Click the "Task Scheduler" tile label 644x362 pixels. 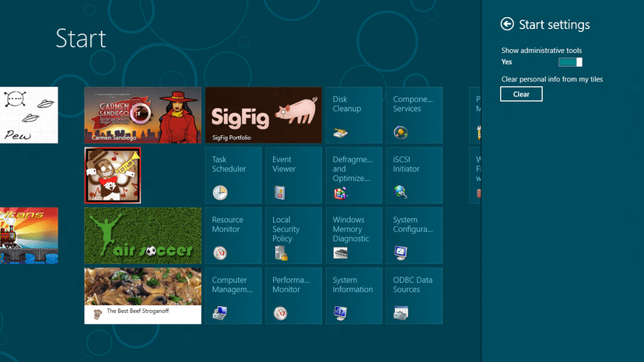tap(229, 164)
